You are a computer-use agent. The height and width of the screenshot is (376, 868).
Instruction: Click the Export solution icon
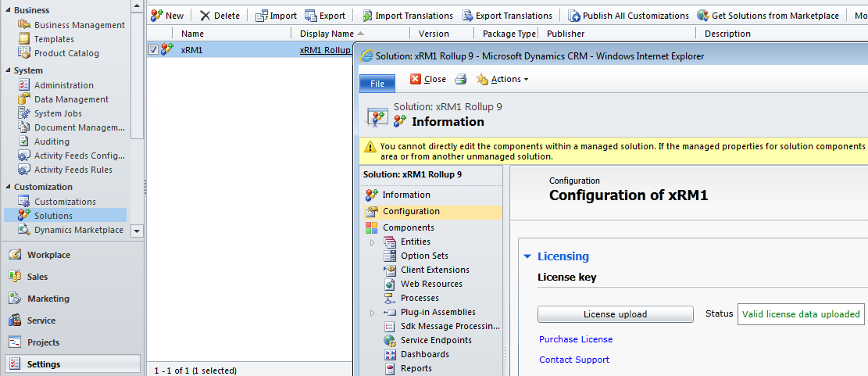311,16
